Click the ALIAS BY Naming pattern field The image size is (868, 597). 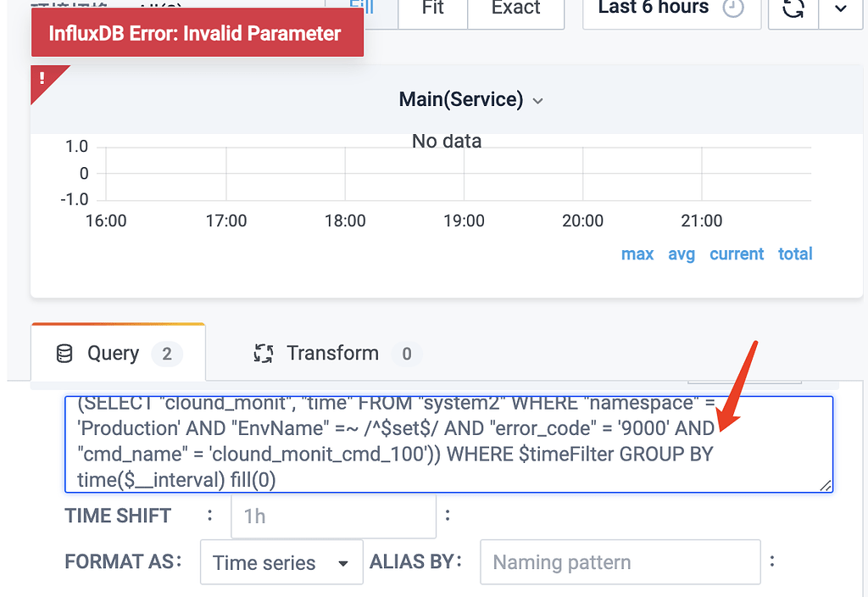point(620,561)
